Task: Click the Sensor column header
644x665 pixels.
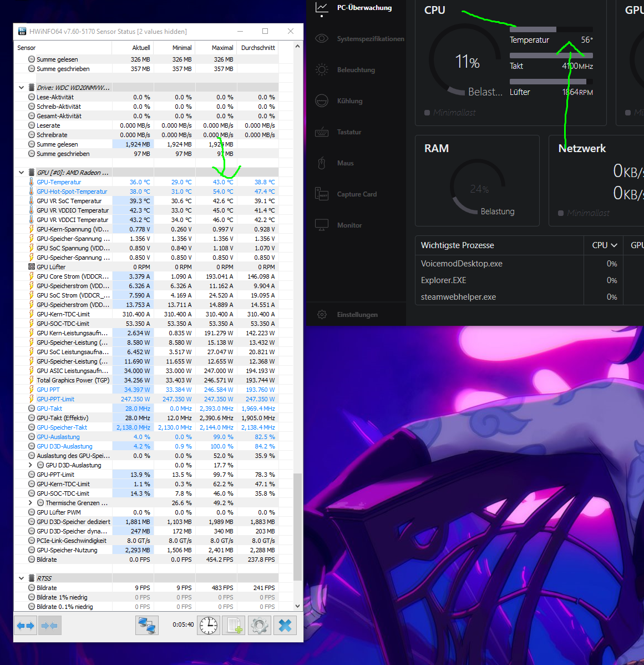Action: click(x=63, y=48)
